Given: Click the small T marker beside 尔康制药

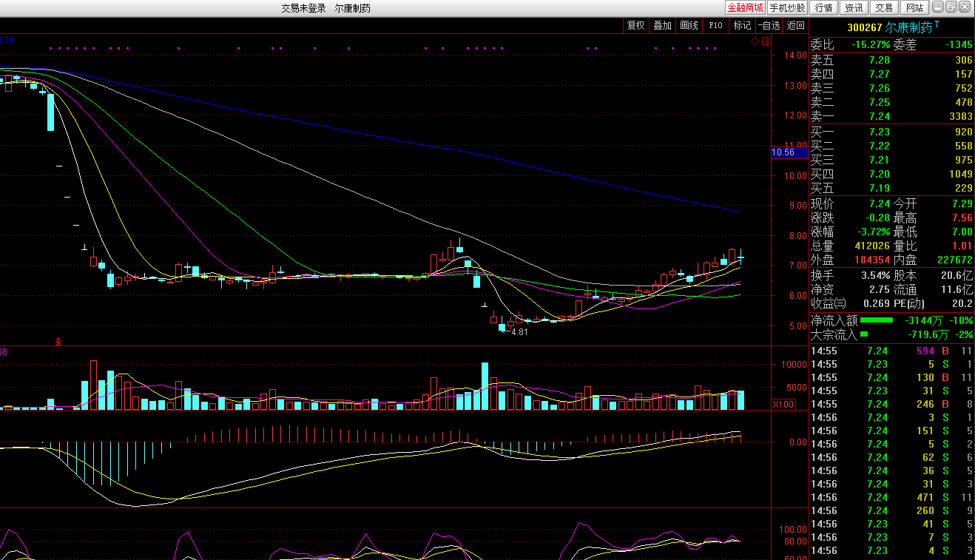Looking at the screenshot, I should click(937, 24).
